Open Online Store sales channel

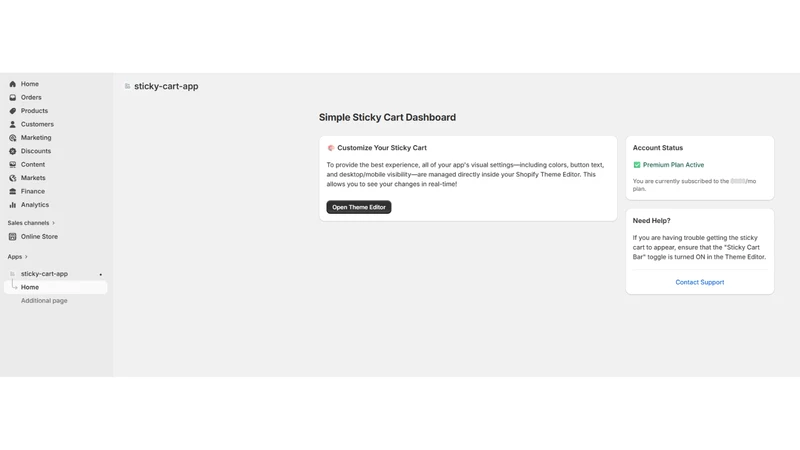[x=39, y=237]
